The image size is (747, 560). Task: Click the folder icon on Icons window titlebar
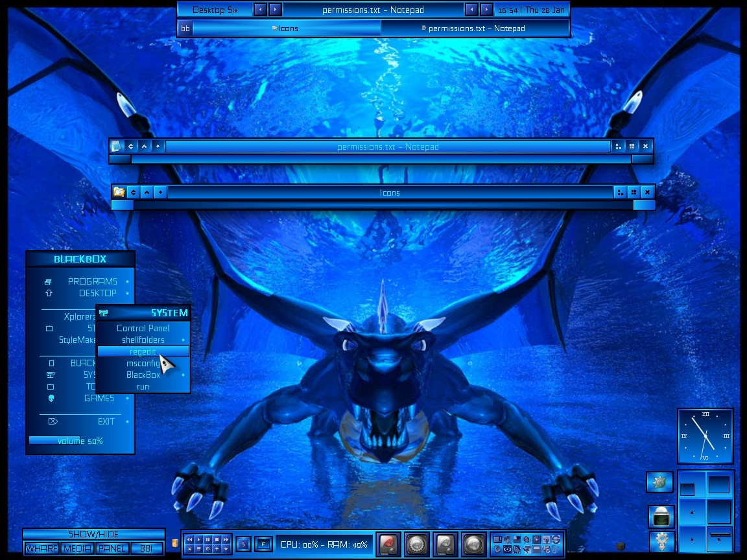[x=119, y=192]
